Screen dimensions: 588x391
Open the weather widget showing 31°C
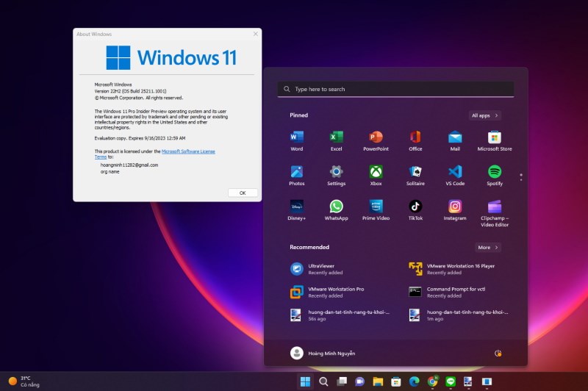coord(24,381)
